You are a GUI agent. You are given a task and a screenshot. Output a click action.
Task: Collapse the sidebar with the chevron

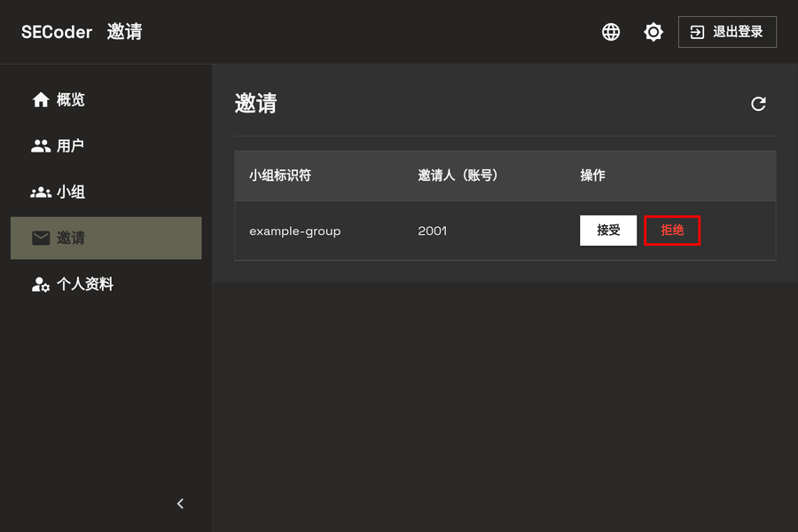180,504
